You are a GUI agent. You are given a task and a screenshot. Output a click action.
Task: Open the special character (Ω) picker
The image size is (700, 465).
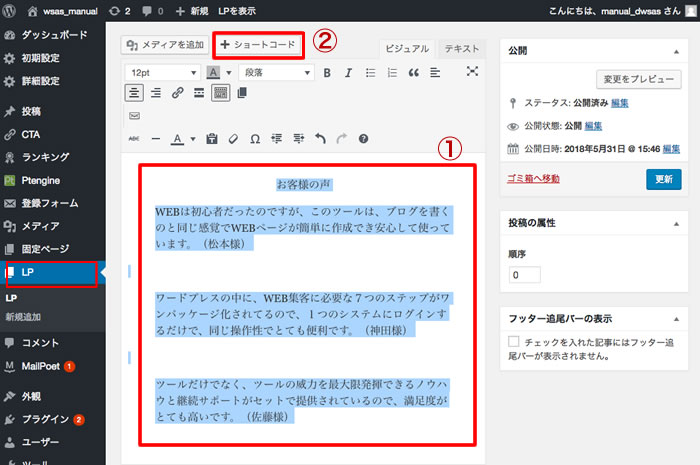pos(254,139)
